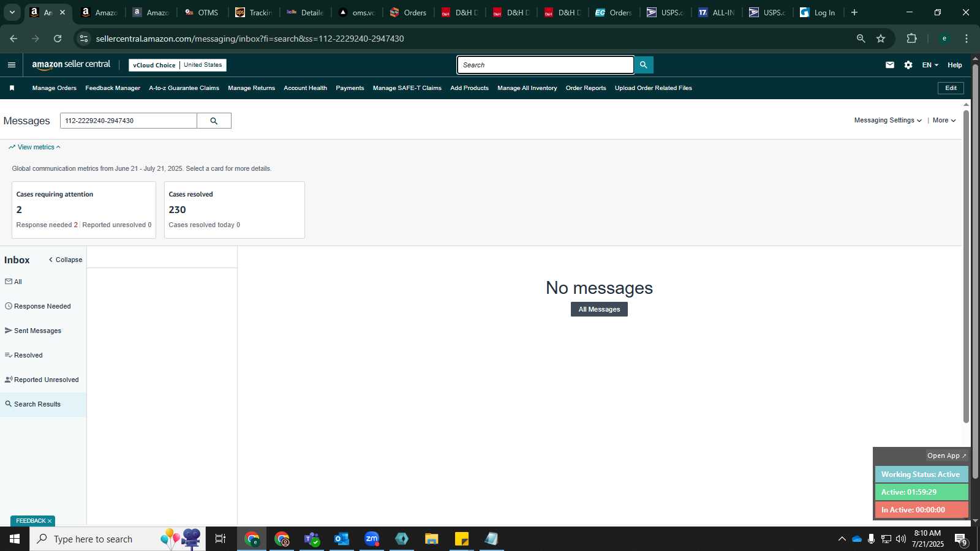Click the teal search magnifier button
The height and width of the screenshot is (551, 980).
[x=644, y=65]
